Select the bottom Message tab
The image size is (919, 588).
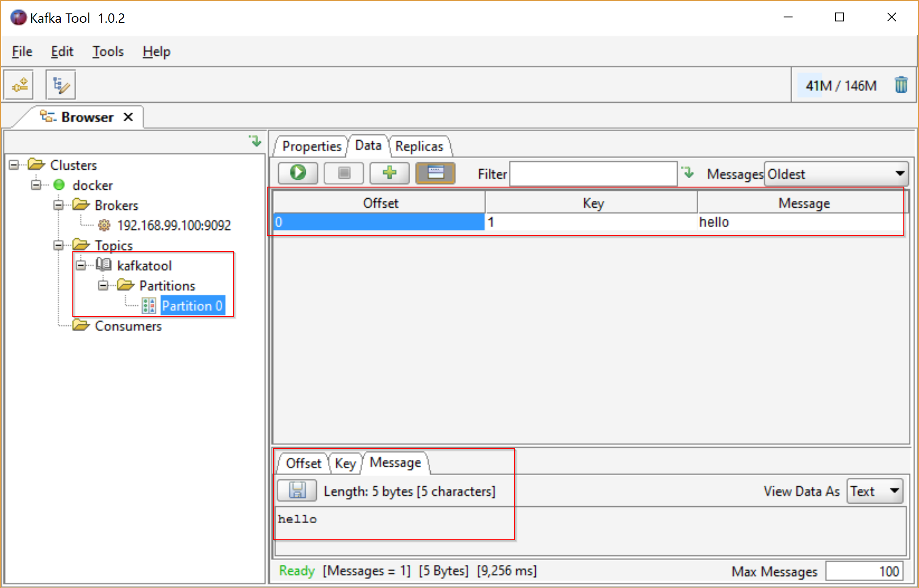(395, 463)
